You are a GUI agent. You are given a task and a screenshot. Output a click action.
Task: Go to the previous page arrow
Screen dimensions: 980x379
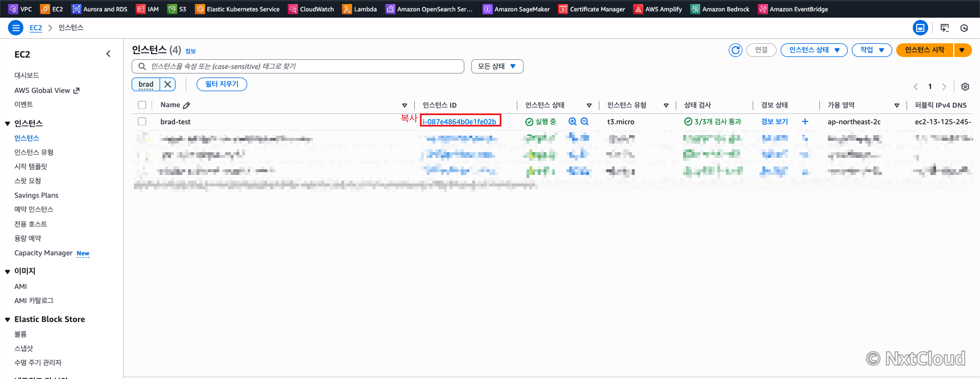tap(916, 87)
